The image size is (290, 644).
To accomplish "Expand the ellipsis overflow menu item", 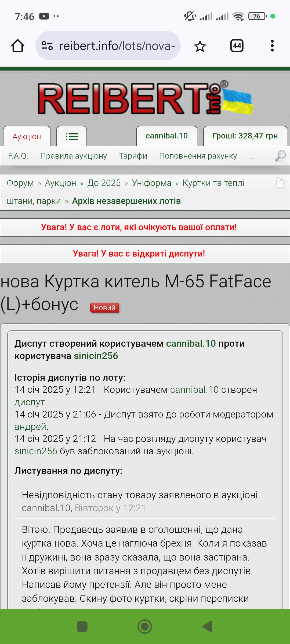I will (x=252, y=156).
